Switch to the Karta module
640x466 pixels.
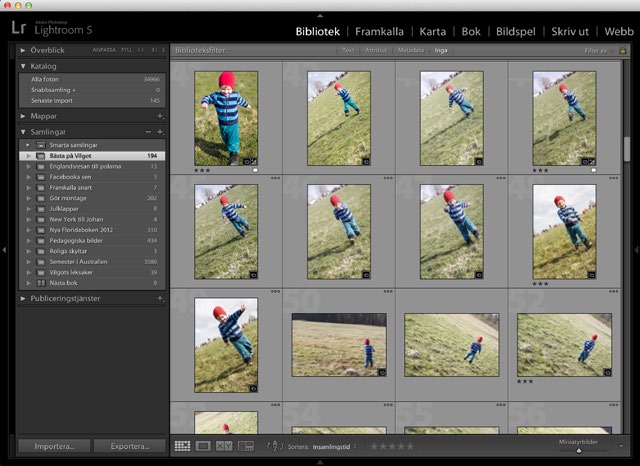click(433, 31)
